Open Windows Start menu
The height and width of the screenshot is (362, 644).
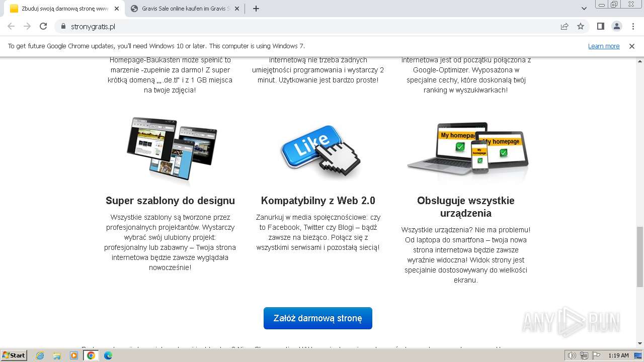pyautogui.click(x=14, y=355)
